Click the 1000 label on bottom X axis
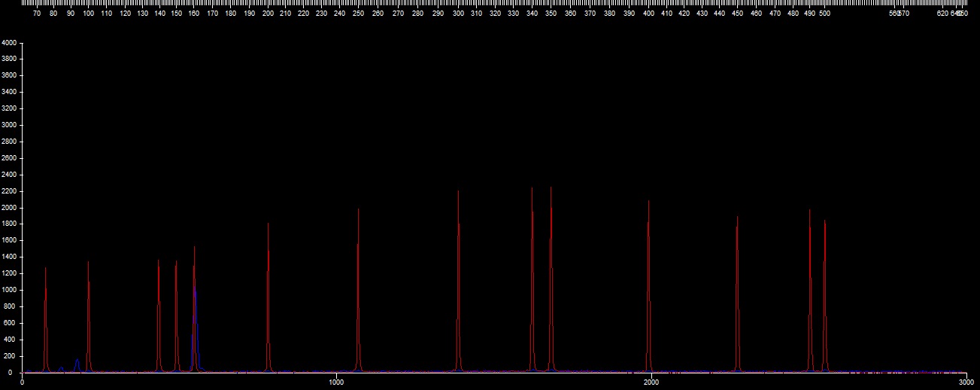The width and height of the screenshot is (980, 390). point(335,382)
